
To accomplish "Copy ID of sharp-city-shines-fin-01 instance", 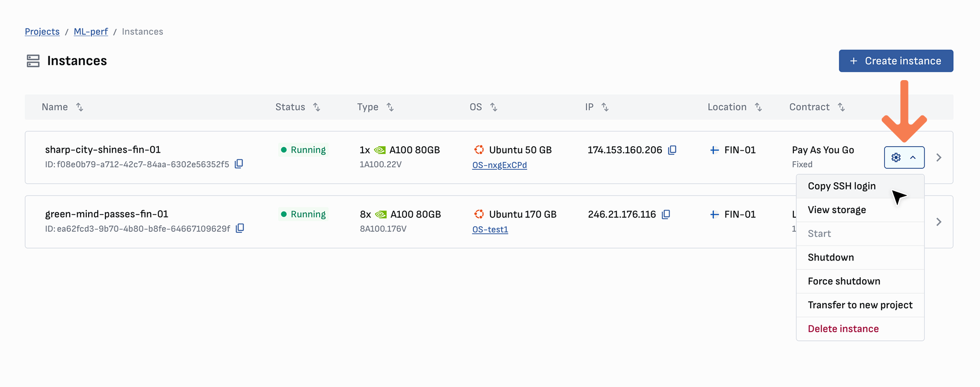I will (x=239, y=164).
